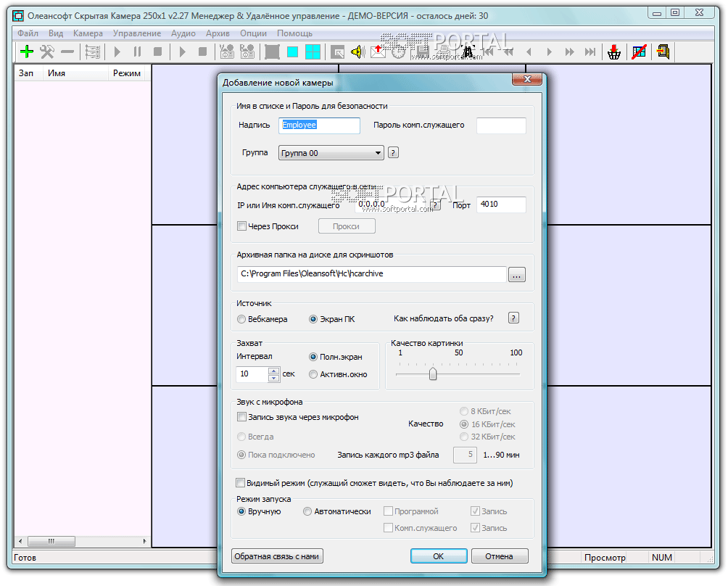
Task: Close the Добавление новой камеры dialog
Action: pyautogui.click(x=527, y=79)
